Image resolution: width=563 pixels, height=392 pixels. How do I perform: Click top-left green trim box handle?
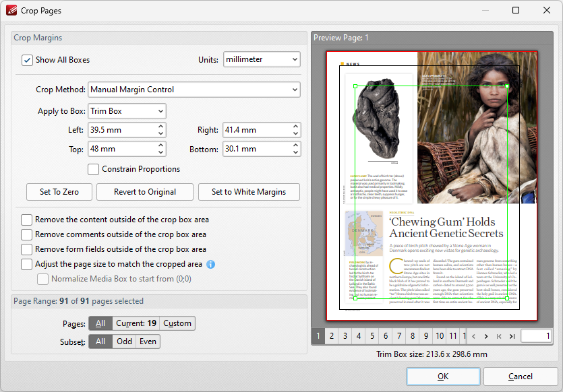(355, 86)
